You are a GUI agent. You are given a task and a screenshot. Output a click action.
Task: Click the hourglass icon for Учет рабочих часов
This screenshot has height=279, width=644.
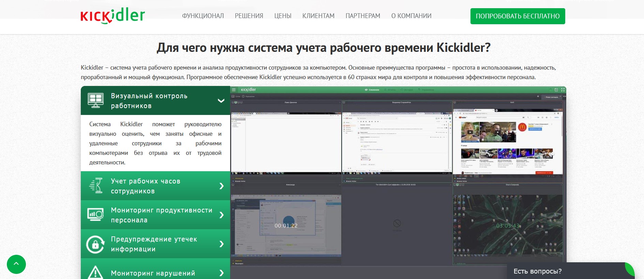96,186
